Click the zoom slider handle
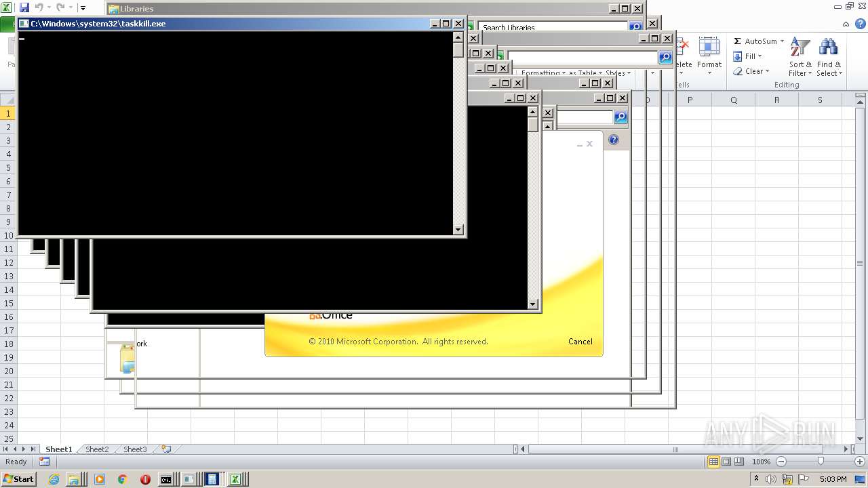This screenshot has height=488, width=868. point(821,462)
